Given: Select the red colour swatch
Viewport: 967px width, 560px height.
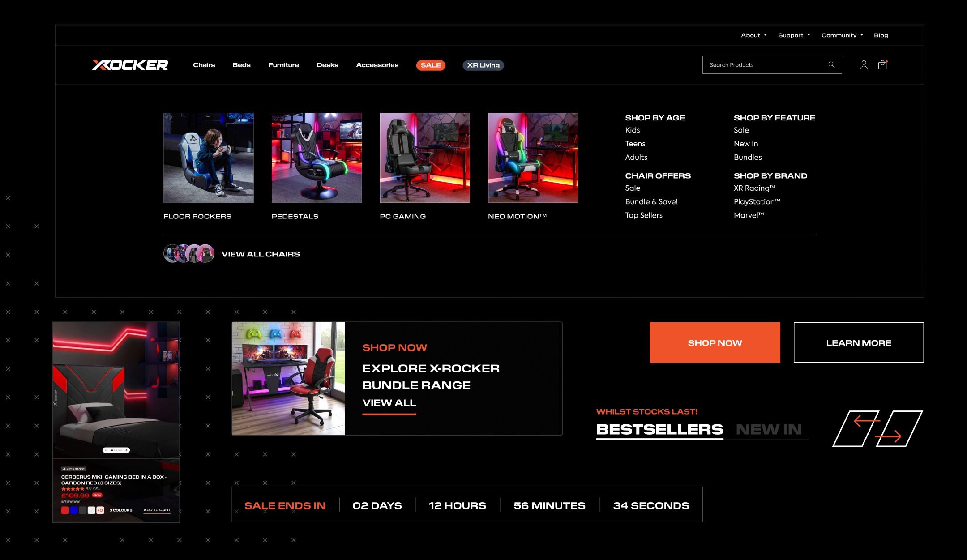Looking at the screenshot, I should point(65,510).
